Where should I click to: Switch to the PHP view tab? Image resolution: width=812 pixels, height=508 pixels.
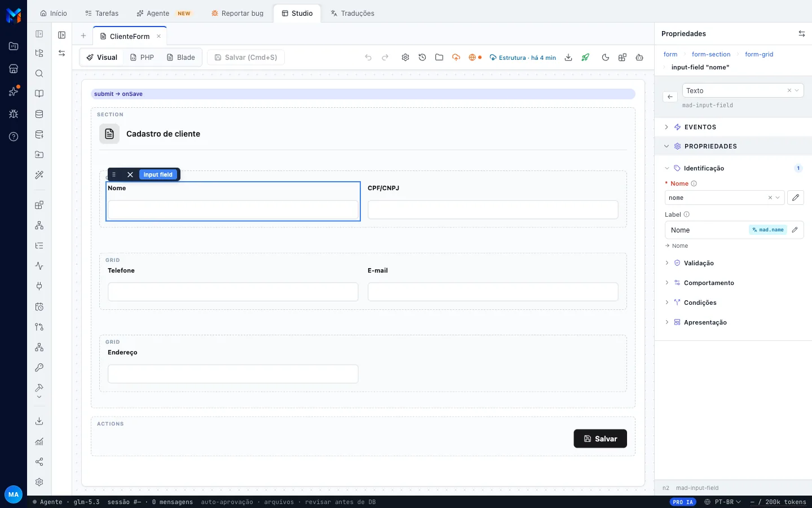click(x=142, y=58)
